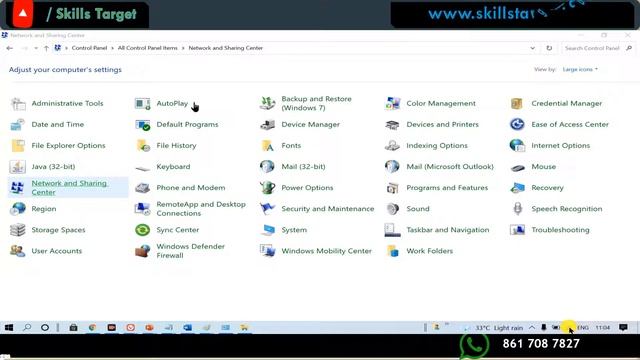Select Network and Sharing Center breadcrumb
640x360 pixels.
tap(225, 48)
